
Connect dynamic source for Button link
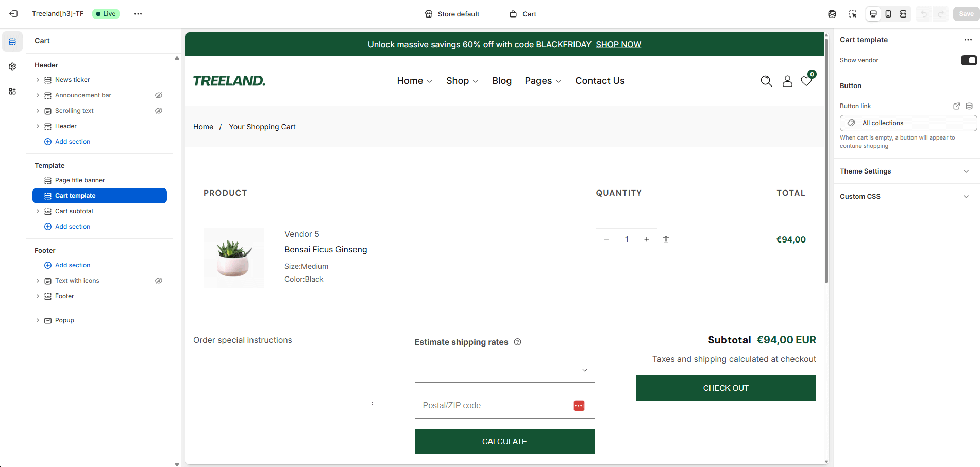coord(969,106)
